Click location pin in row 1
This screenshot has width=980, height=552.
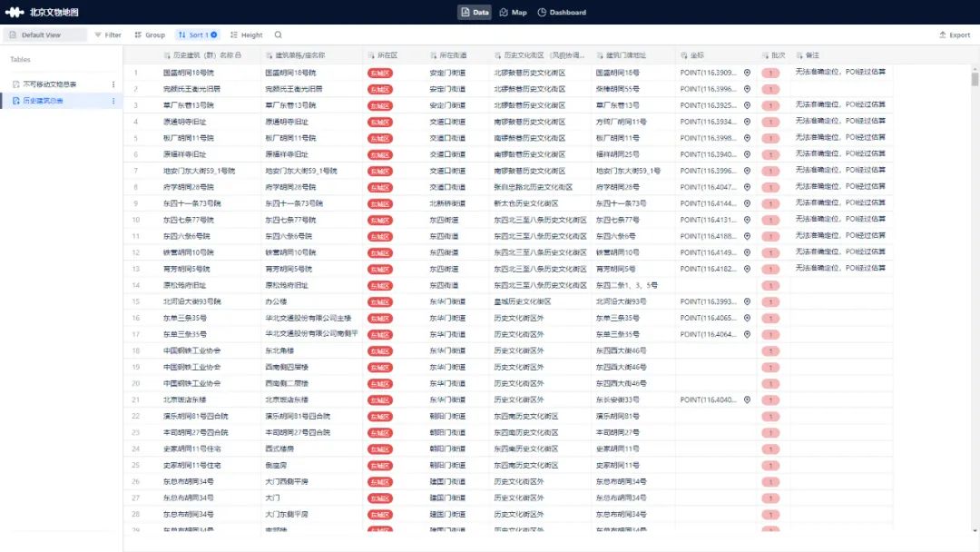pyautogui.click(x=747, y=73)
